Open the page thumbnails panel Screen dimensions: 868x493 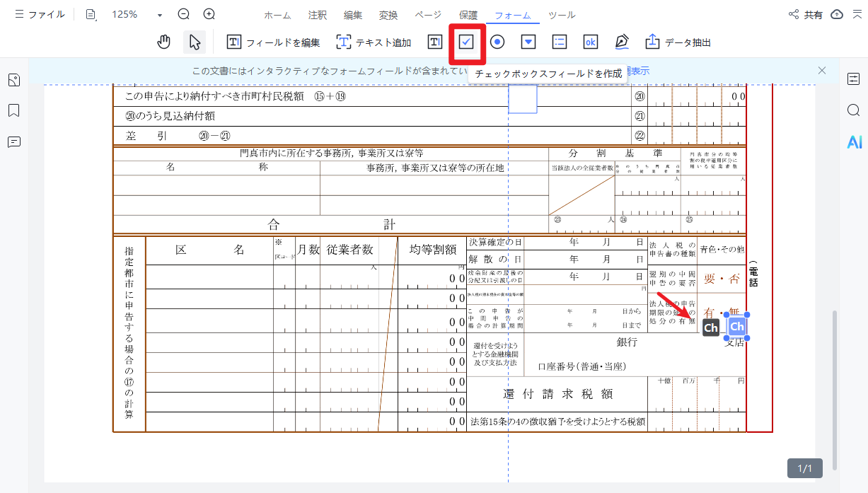tap(13, 81)
